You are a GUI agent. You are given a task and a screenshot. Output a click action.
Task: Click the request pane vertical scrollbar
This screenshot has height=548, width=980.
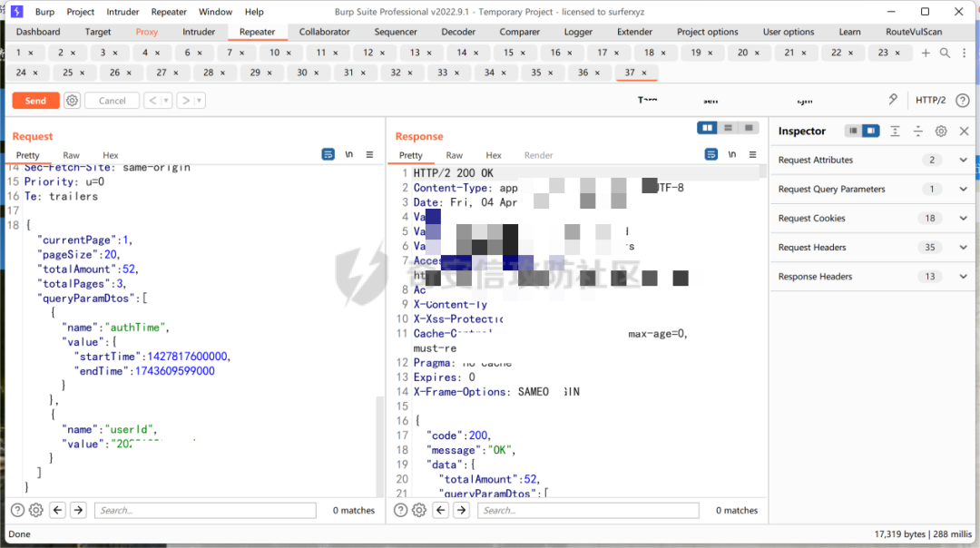coord(379,446)
